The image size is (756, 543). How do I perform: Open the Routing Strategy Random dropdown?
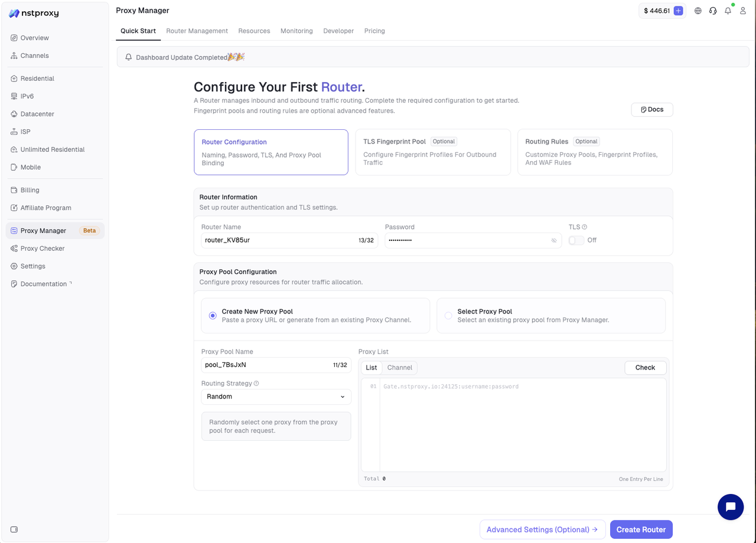(x=276, y=397)
